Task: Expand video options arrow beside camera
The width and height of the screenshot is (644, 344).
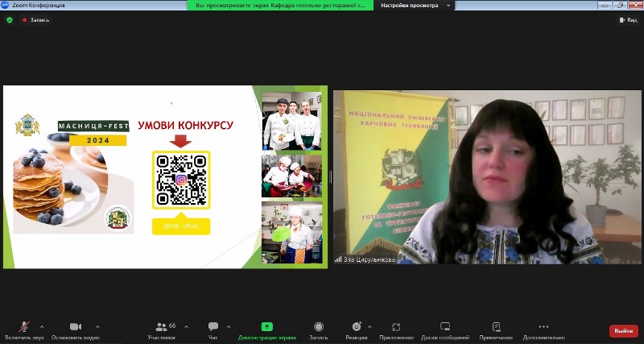Action: tap(97, 327)
